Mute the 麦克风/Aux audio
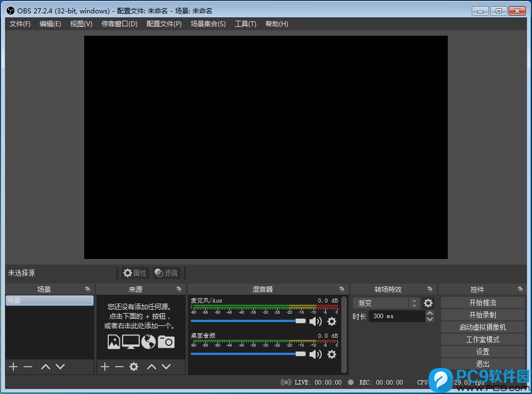The width and height of the screenshot is (532, 394). 316,321
